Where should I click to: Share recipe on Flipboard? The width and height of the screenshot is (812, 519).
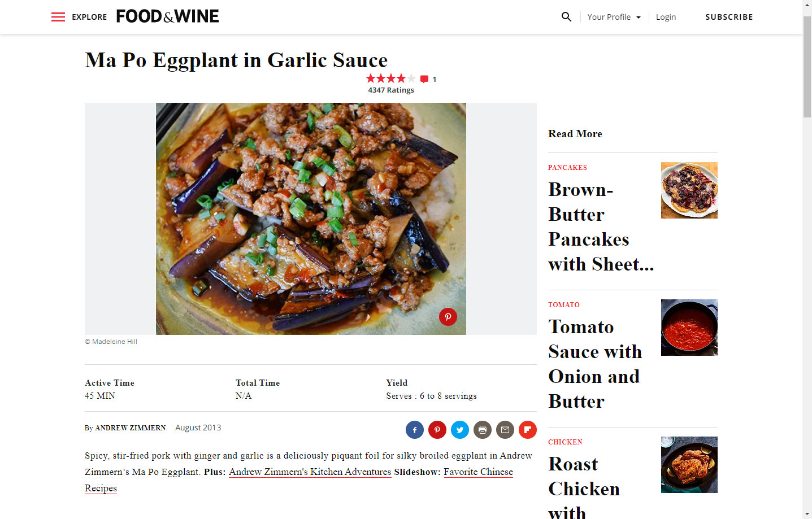pos(528,430)
